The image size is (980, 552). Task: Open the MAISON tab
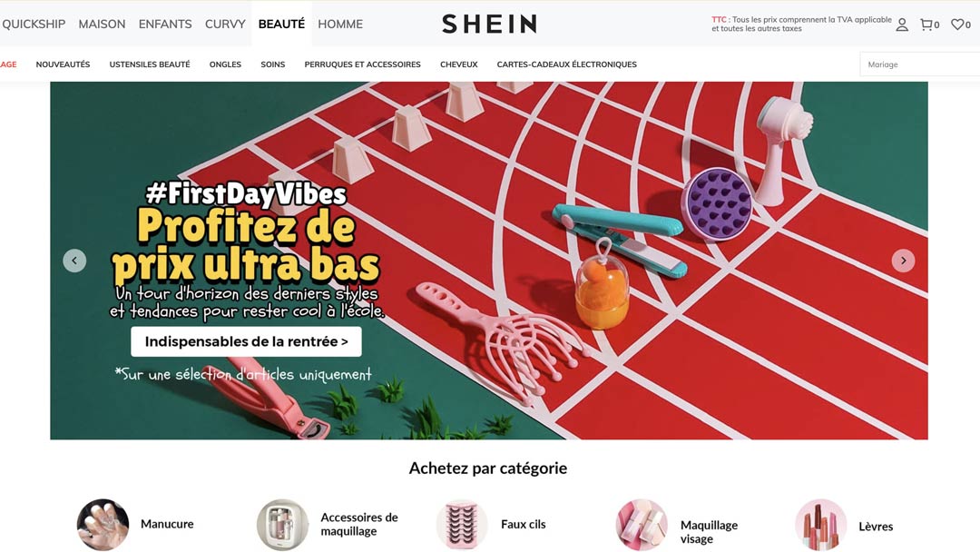[x=102, y=24]
